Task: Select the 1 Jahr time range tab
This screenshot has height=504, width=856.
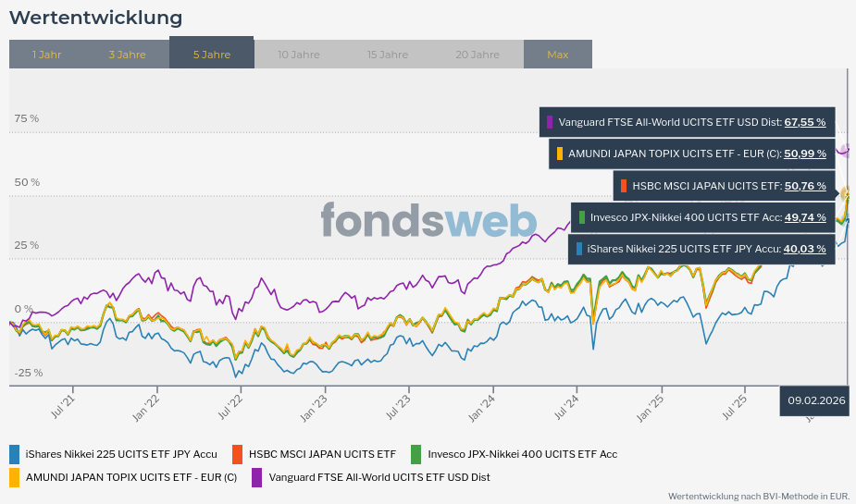Action: click(x=46, y=55)
